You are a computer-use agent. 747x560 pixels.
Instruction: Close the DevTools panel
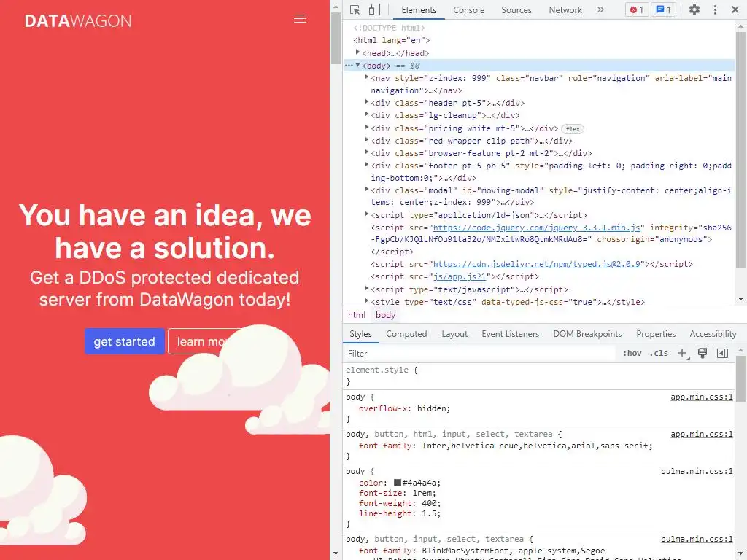[735, 9]
